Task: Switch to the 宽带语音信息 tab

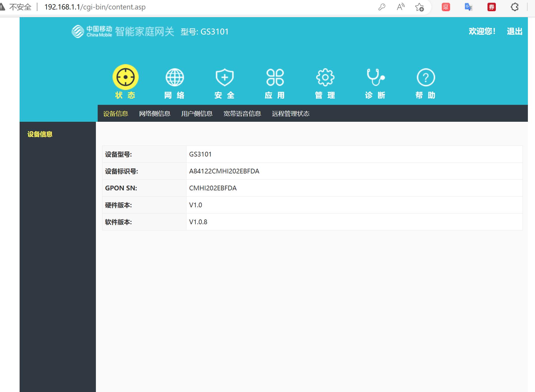Action: tap(242, 113)
